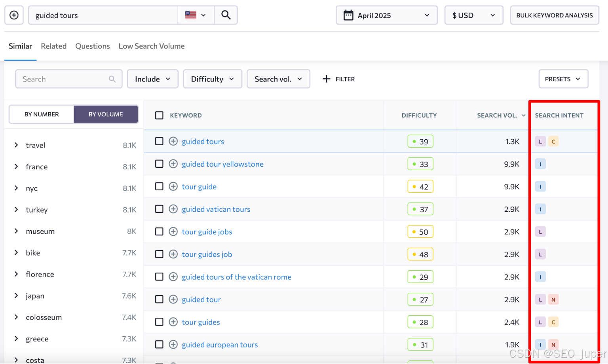Toggle the select-all checkbox in KEYWORD header

pyautogui.click(x=159, y=115)
